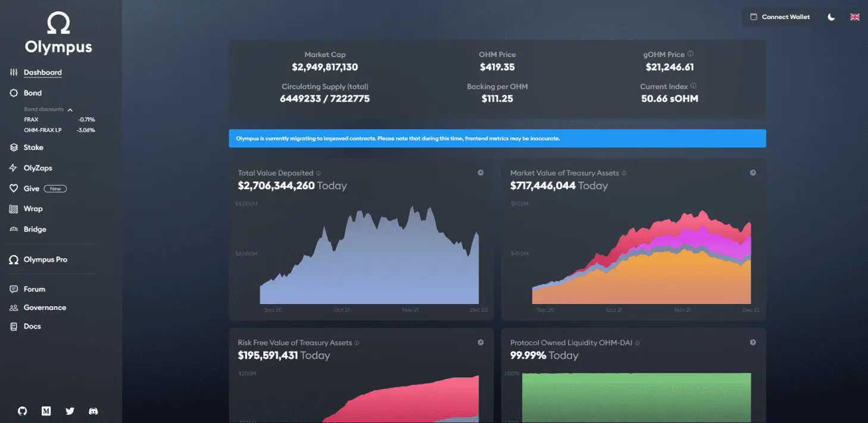Click Risk Free Value info icon
This screenshot has height=423, width=868.
click(357, 343)
